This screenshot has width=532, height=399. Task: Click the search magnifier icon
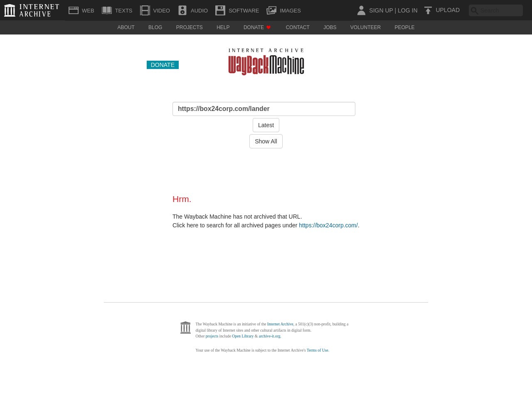coord(474,11)
